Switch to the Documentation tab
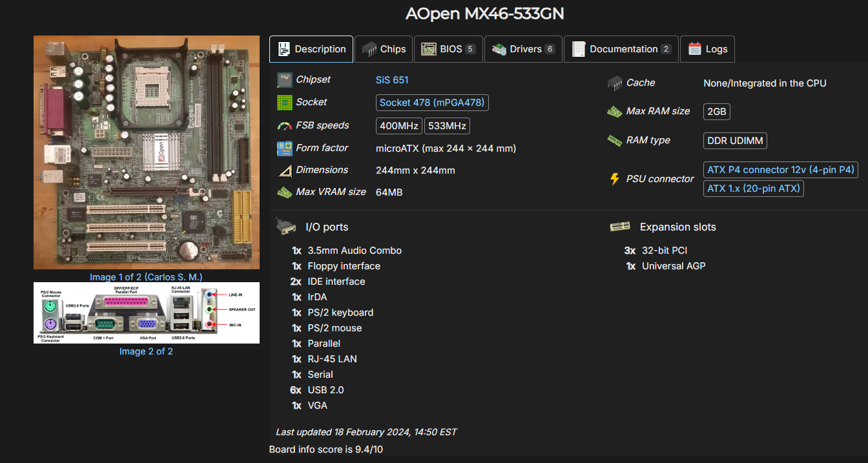 621,49
